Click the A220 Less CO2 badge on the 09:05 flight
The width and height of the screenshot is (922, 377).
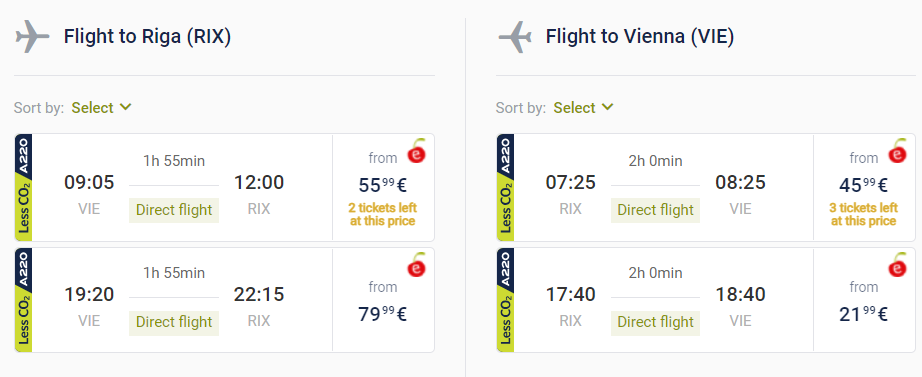24,187
